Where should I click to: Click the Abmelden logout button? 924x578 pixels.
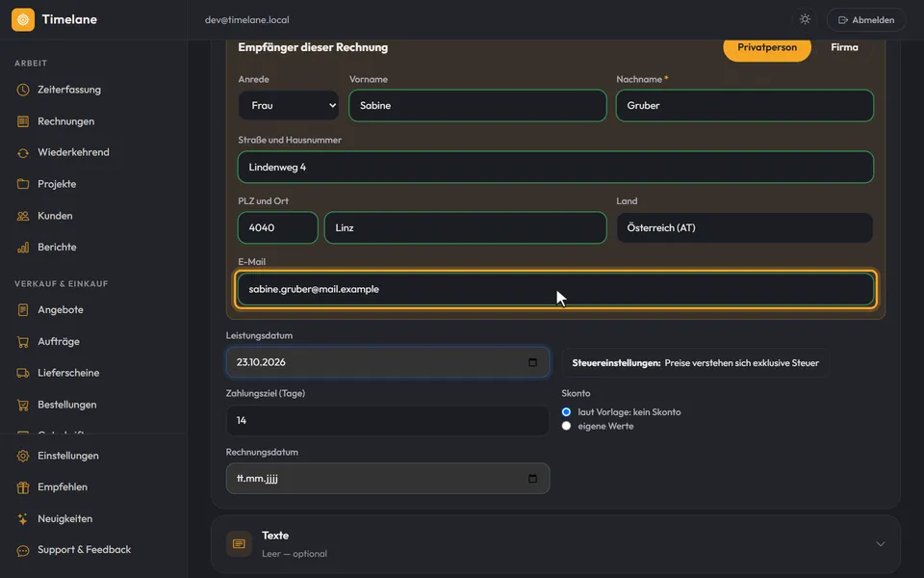pos(866,19)
